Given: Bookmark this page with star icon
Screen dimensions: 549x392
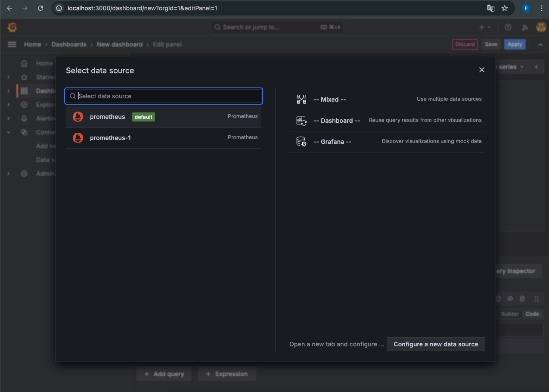Looking at the screenshot, I should click(x=505, y=8).
